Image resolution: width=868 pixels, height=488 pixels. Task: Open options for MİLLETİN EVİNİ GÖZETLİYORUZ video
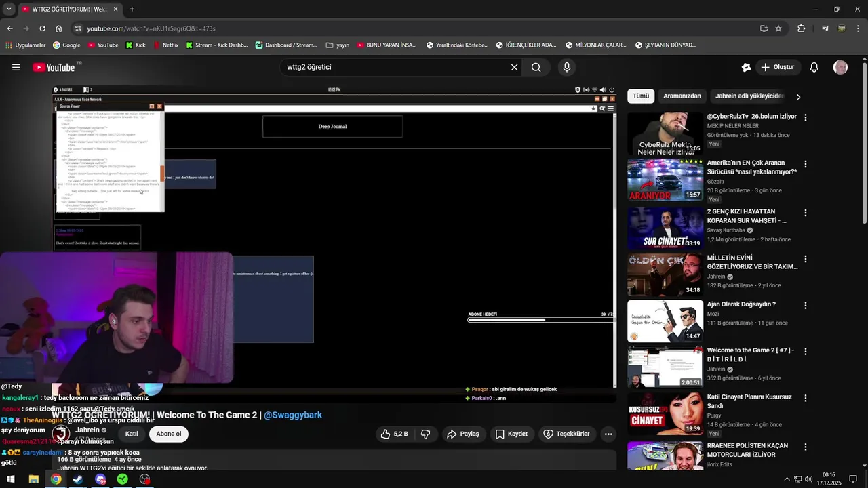coord(806,259)
